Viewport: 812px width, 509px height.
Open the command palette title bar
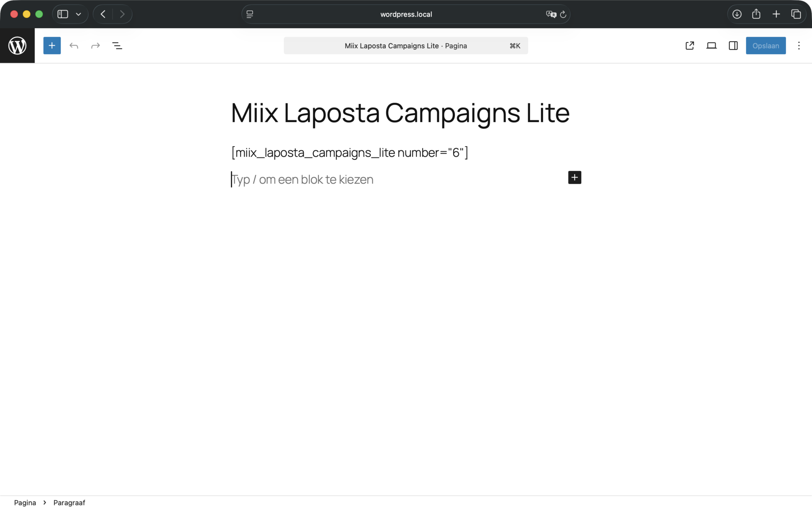tap(406, 46)
